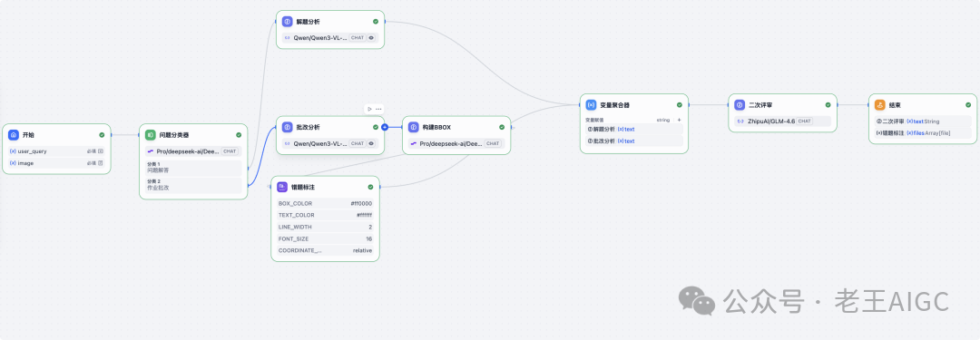Click the green success check on 解题分析
The image size is (980, 340).
pos(376,21)
